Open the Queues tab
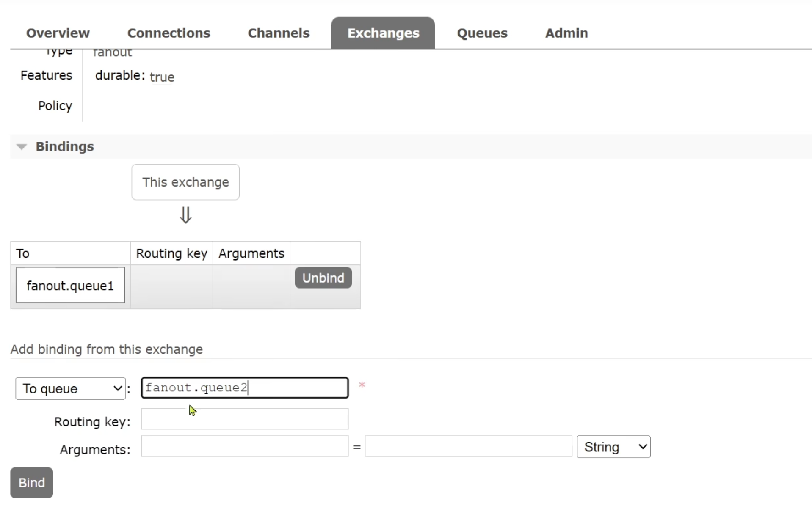The width and height of the screenshot is (812, 506). point(482,33)
